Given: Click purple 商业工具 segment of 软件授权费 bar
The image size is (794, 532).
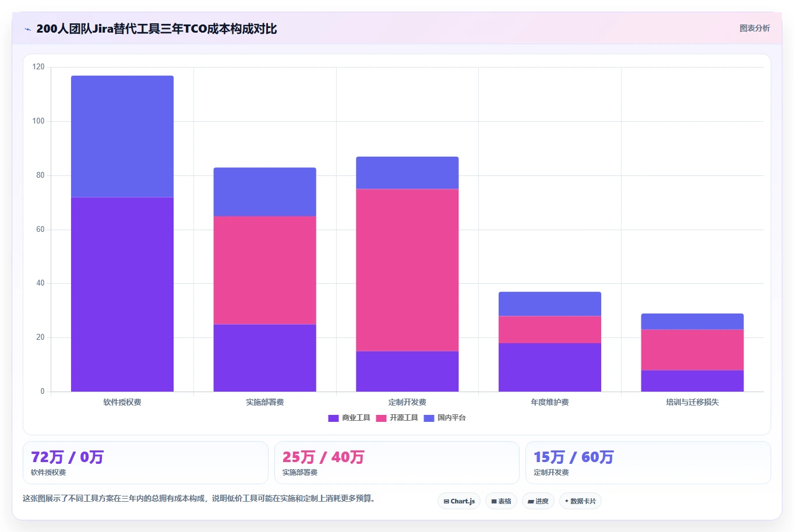Looking at the screenshot, I should (122, 294).
